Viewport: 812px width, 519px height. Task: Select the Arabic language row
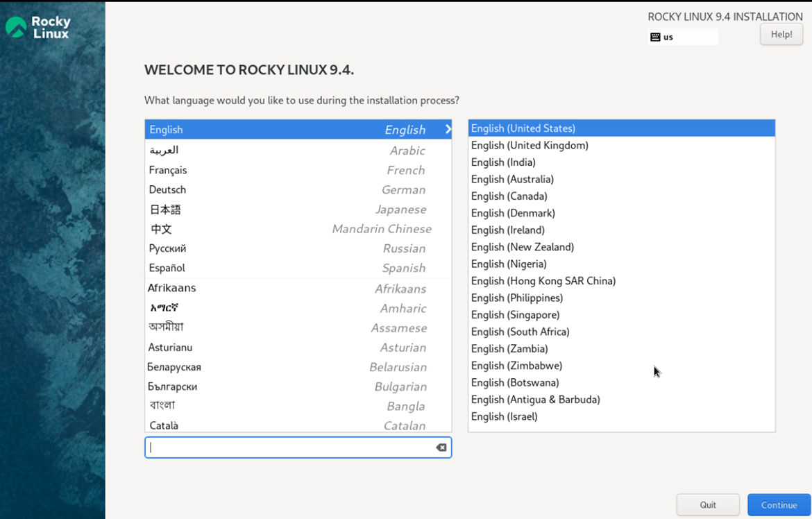coord(298,150)
